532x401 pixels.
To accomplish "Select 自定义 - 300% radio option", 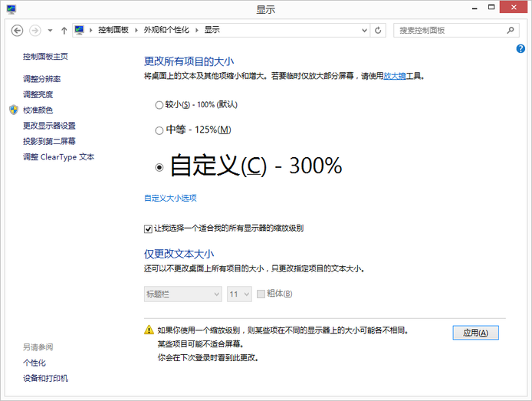I will [159, 167].
